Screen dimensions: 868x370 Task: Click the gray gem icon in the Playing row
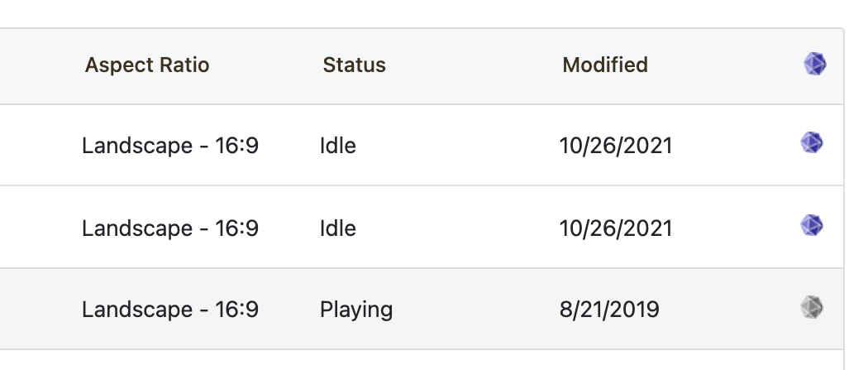point(812,307)
